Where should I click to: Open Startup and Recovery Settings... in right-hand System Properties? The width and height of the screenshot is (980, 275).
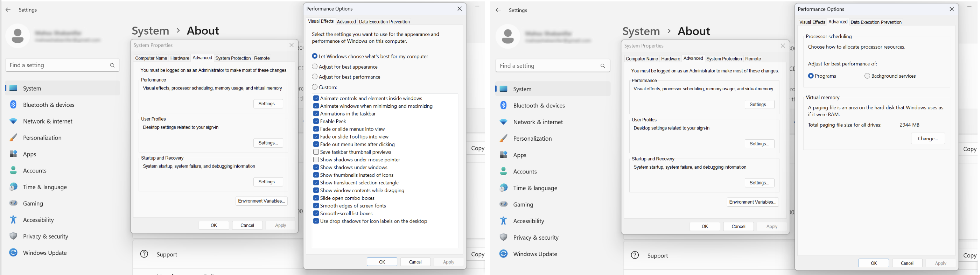[x=759, y=183]
